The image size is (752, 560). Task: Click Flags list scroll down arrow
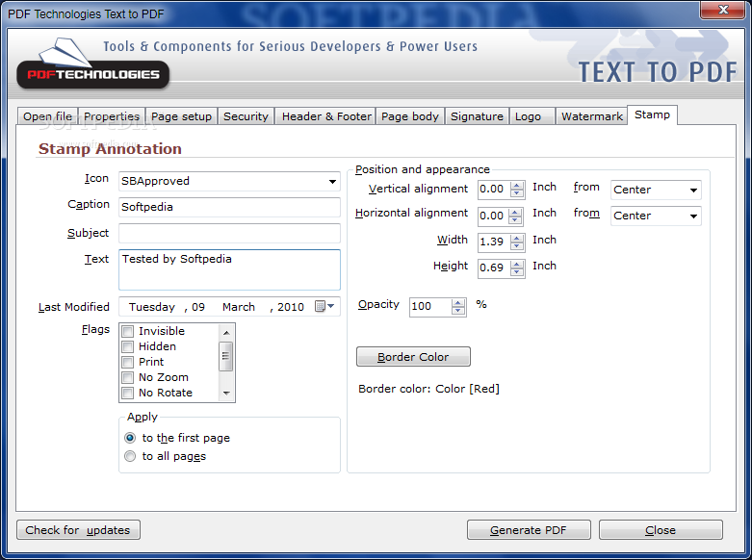pos(226,394)
